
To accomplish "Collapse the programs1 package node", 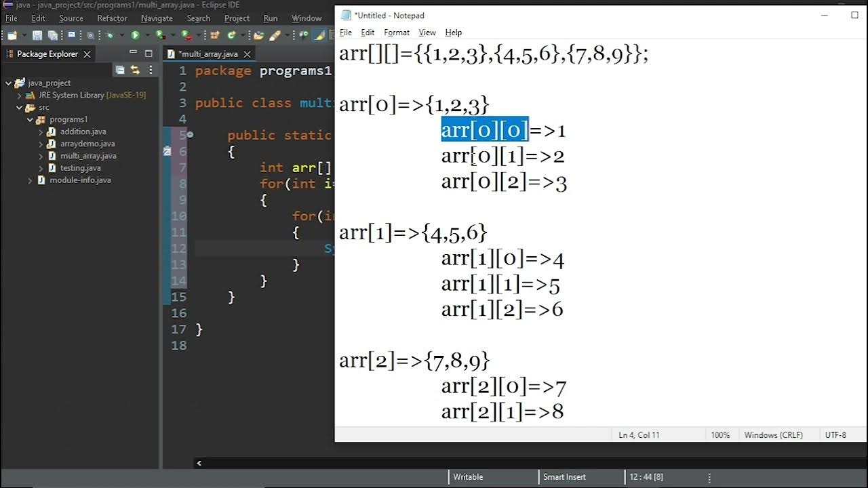I will pyautogui.click(x=30, y=119).
